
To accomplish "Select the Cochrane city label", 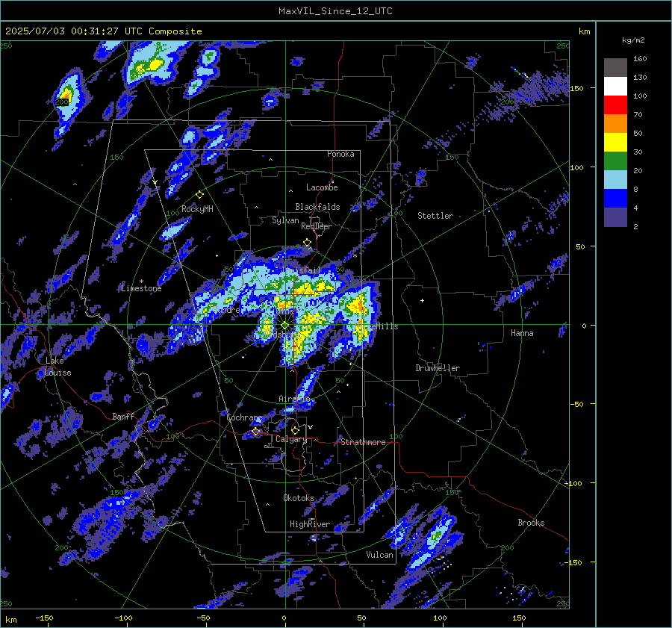I will [x=244, y=417].
